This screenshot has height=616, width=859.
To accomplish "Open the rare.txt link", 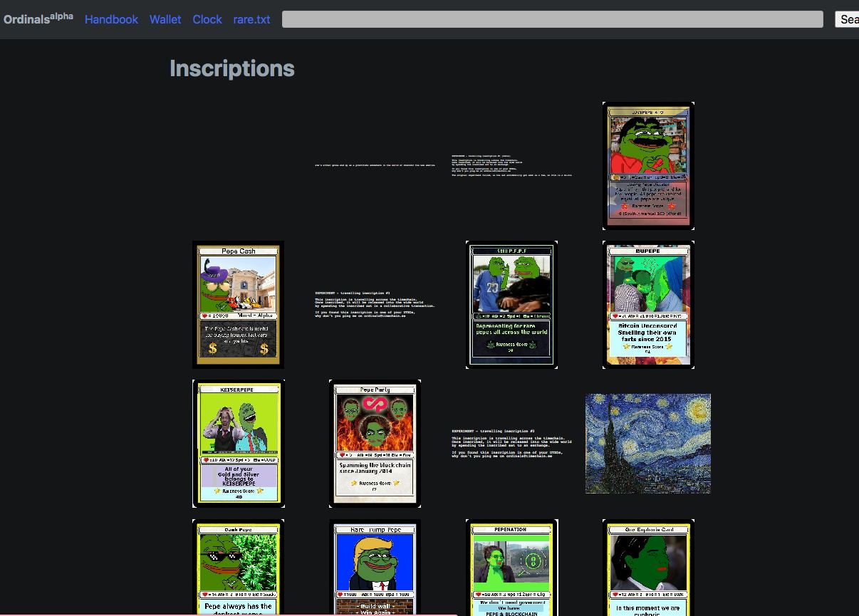I will tap(251, 19).
